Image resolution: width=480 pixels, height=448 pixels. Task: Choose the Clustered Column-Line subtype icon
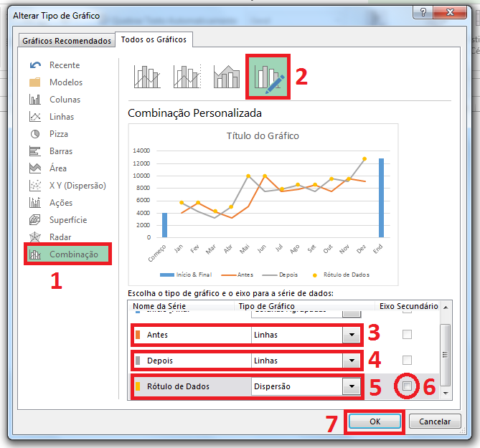click(x=147, y=77)
